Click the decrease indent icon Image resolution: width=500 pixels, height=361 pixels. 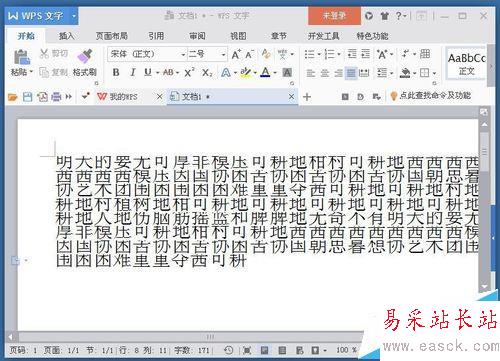point(352,54)
